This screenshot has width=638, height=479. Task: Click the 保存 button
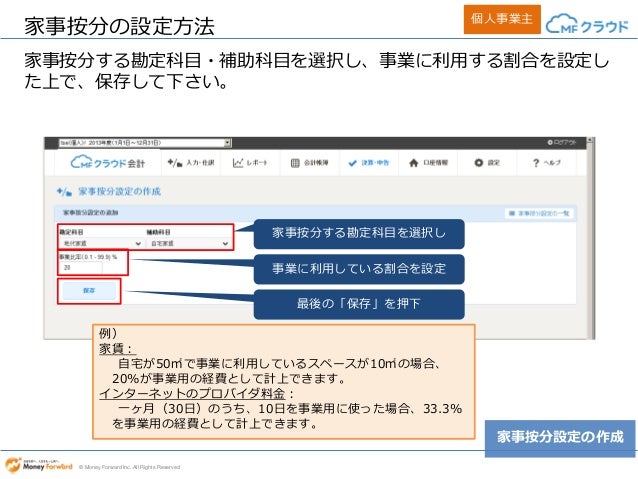point(89,291)
